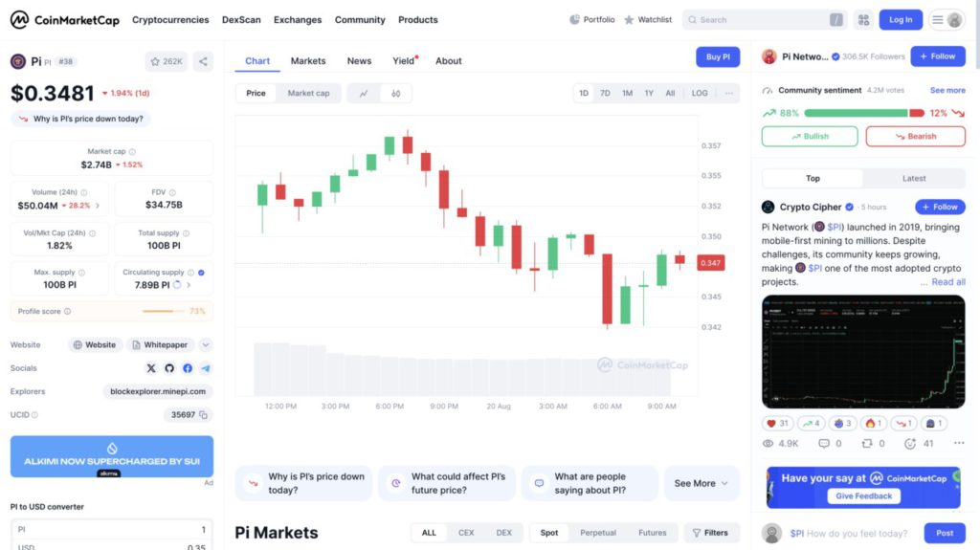980x550 pixels.
Task: Click the Search input field
Action: pos(763,19)
